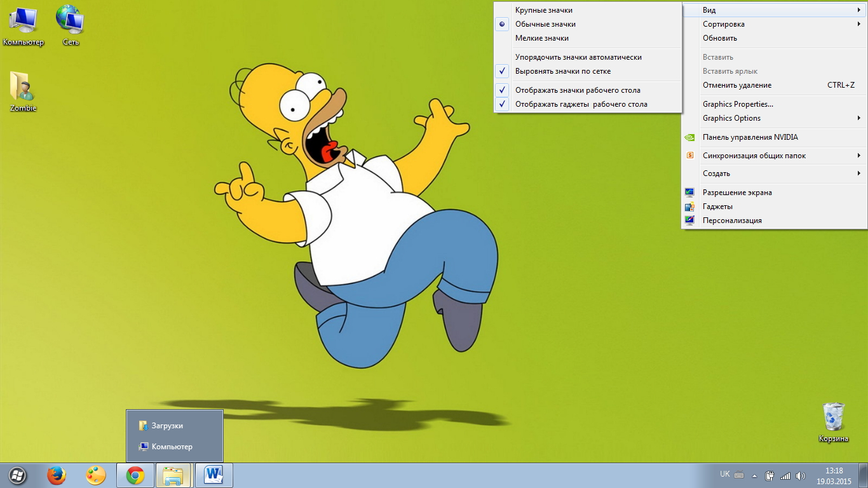Expand the Сортировка submenu
Viewport: 868px width, 488px height.
click(x=774, y=24)
